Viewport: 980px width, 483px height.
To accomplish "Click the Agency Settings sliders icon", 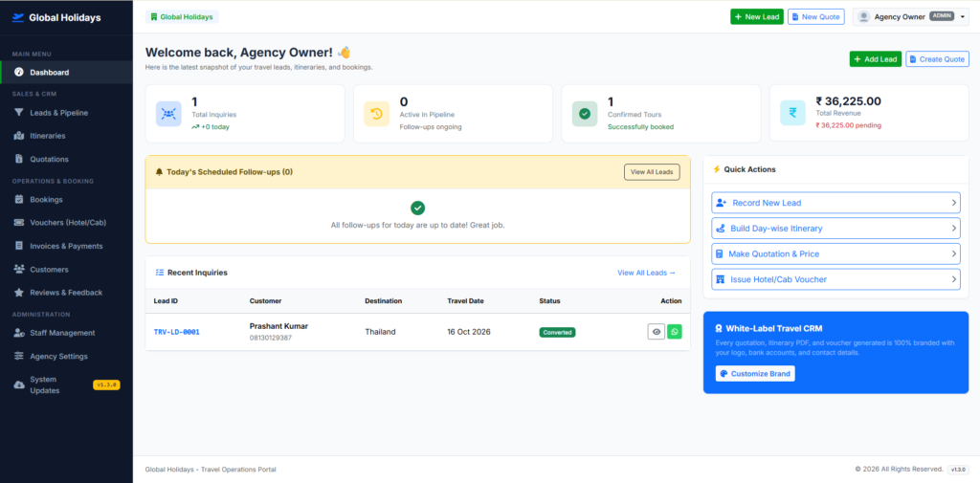I will (19, 356).
